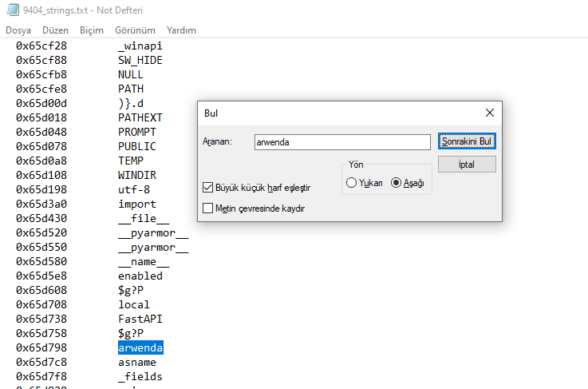Click the __file__ string
Image resolution: width=588 pixels, height=389 pixels.
click(144, 218)
